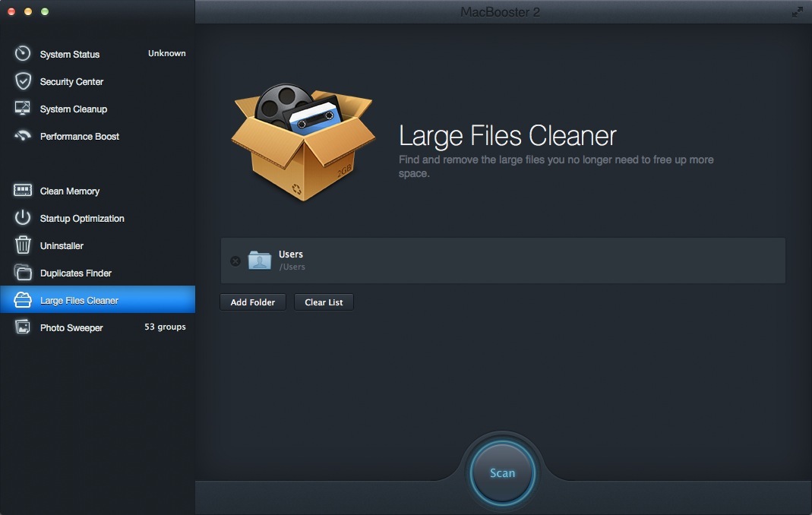Click the Startup Optimization power icon
The width and height of the screenshot is (812, 515).
coord(22,217)
